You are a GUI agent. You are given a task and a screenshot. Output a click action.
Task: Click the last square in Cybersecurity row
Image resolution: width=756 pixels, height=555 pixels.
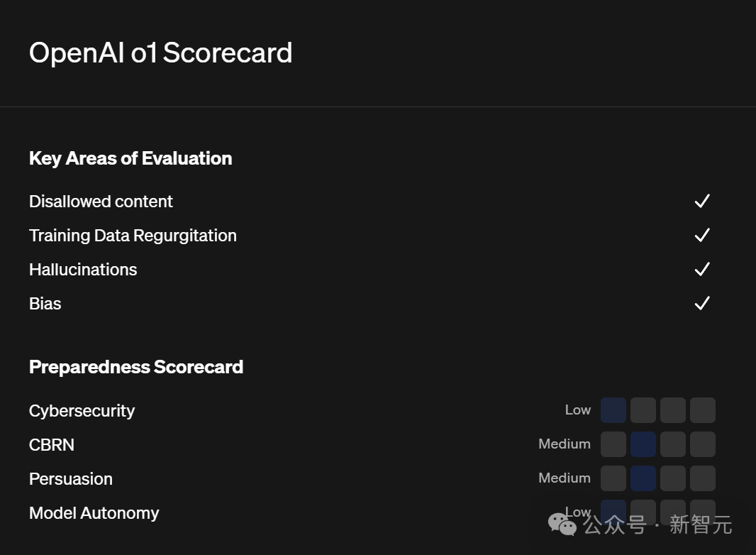(x=703, y=410)
